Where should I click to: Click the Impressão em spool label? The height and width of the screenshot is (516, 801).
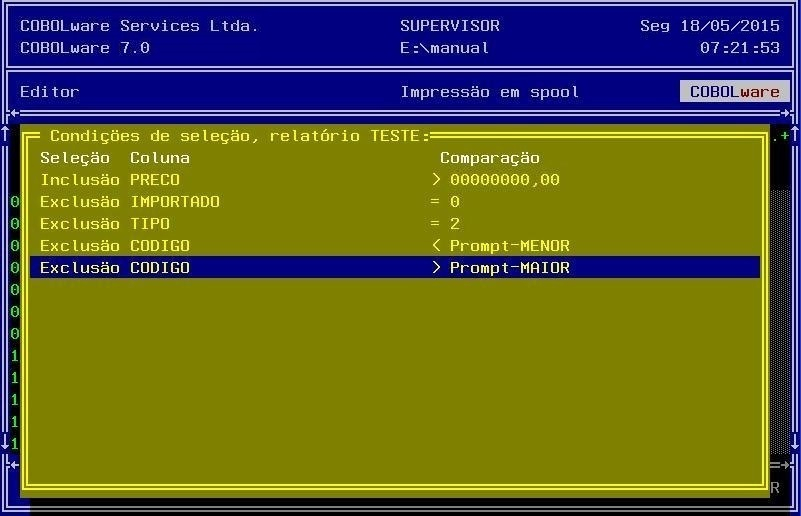490,92
